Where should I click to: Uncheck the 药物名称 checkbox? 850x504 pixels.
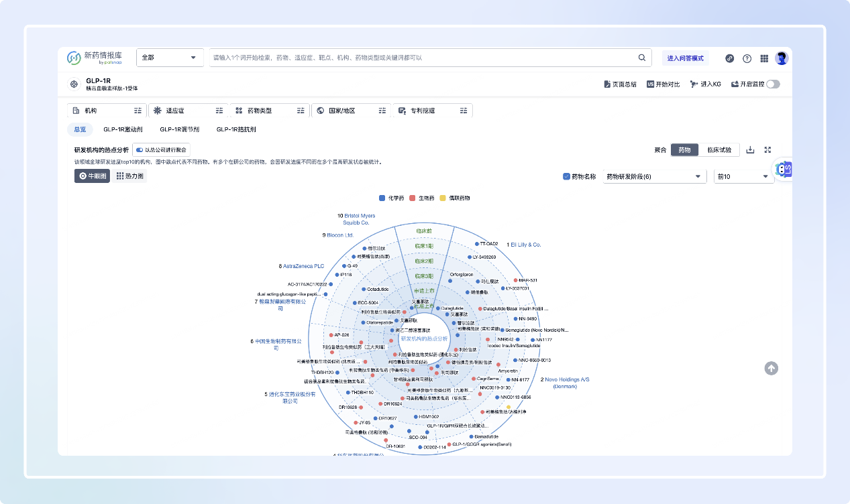566,176
